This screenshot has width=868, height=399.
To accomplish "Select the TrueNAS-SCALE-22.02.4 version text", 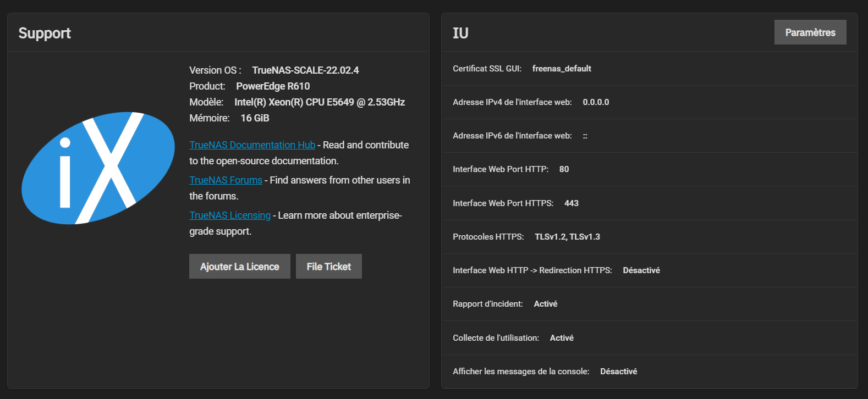I will pos(305,70).
